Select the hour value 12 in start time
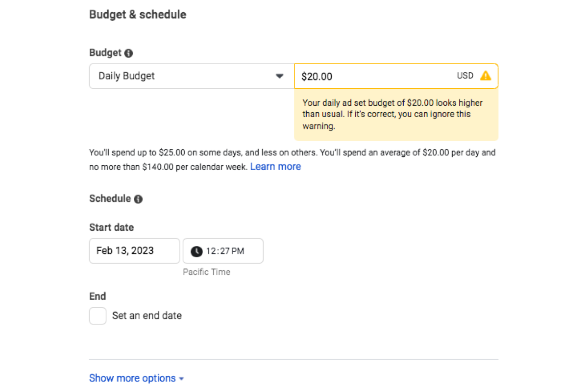The width and height of the screenshot is (588, 392). tap(211, 251)
